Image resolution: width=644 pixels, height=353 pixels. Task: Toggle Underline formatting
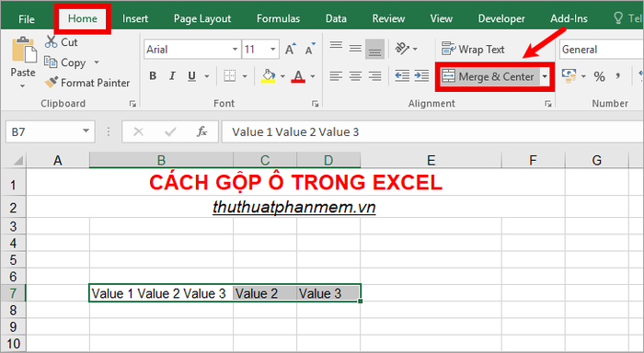point(191,76)
